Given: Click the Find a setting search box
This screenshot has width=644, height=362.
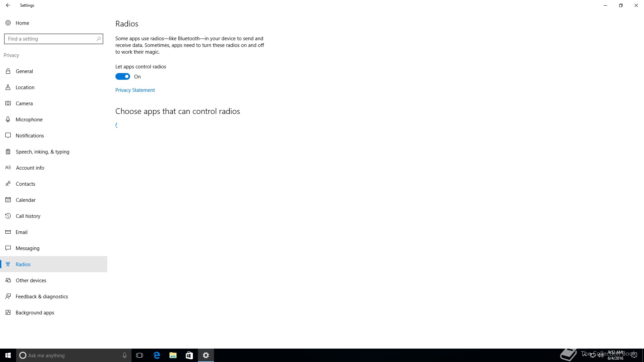Looking at the screenshot, I should tap(50, 39).
